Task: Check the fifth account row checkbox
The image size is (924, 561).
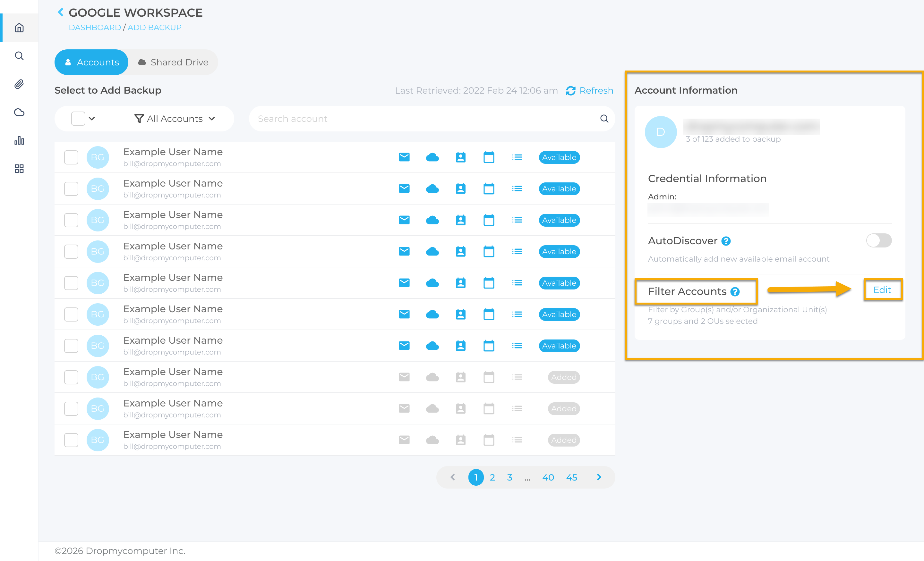Action: pyautogui.click(x=71, y=283)
